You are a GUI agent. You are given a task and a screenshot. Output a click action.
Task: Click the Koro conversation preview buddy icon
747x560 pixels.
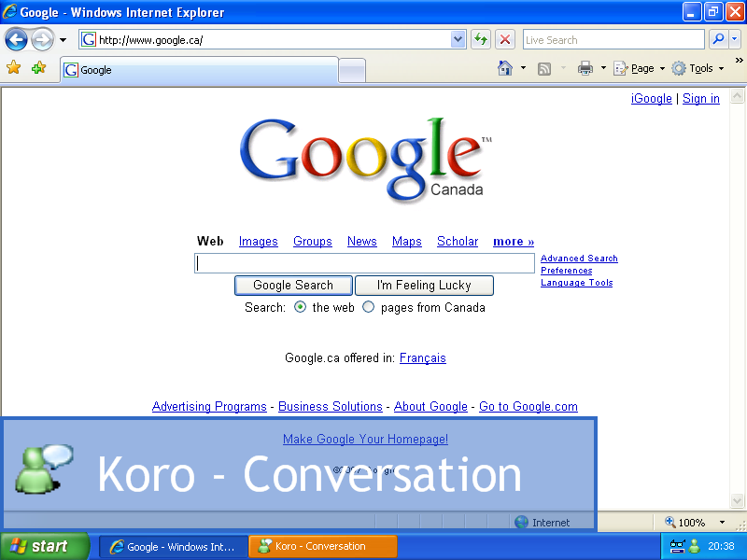(44, 469)
